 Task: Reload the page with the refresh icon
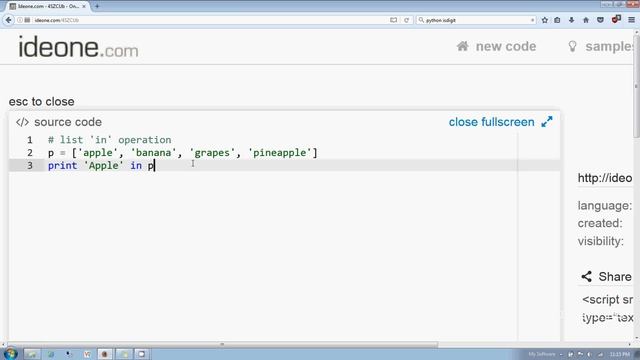point(406,20)
